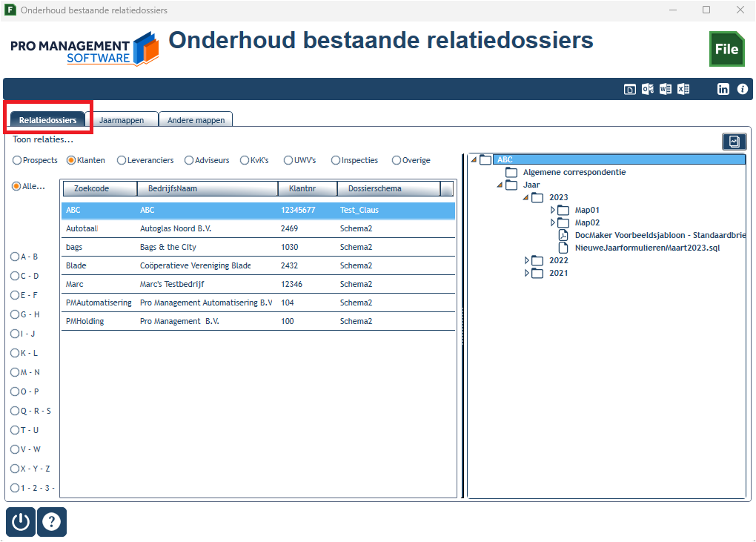Sort by the BedrijfsNaam column header
The height and width of the screenshot is (542, 756).
[208, 188]
